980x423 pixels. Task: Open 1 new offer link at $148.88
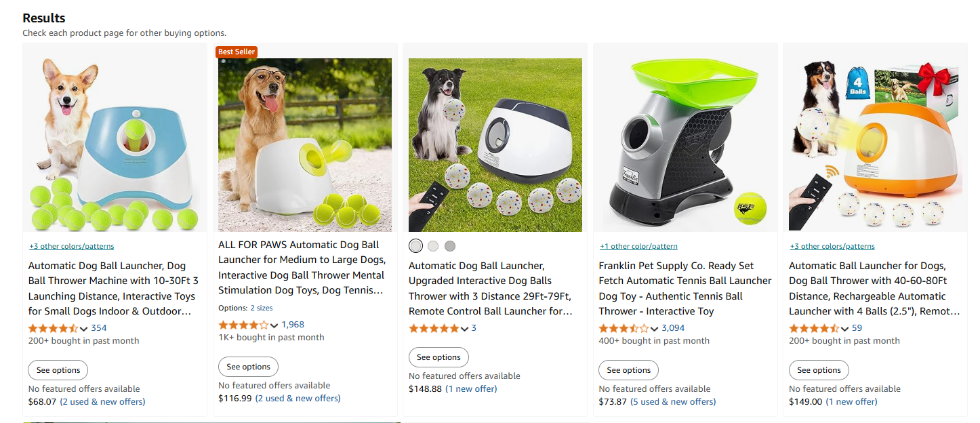[471, 389]
